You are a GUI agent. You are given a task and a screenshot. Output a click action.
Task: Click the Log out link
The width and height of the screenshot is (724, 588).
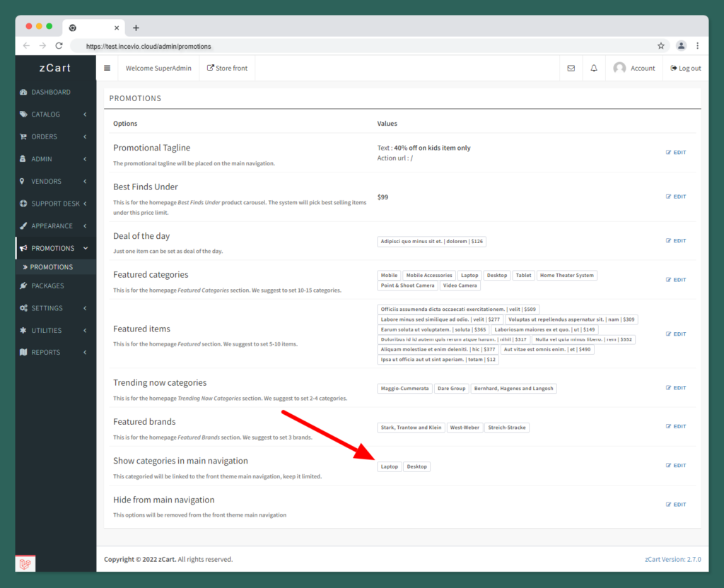click(685, 69)
